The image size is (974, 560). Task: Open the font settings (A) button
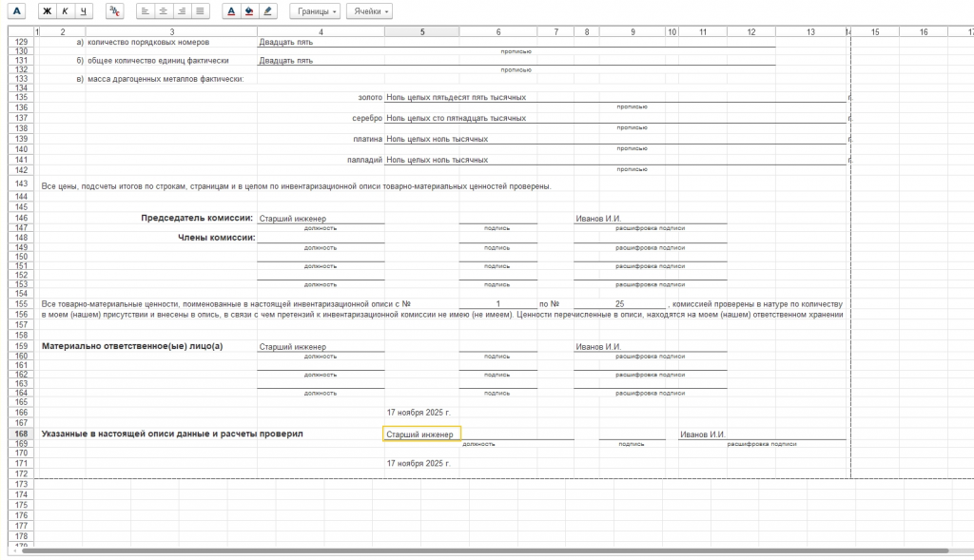17,11
